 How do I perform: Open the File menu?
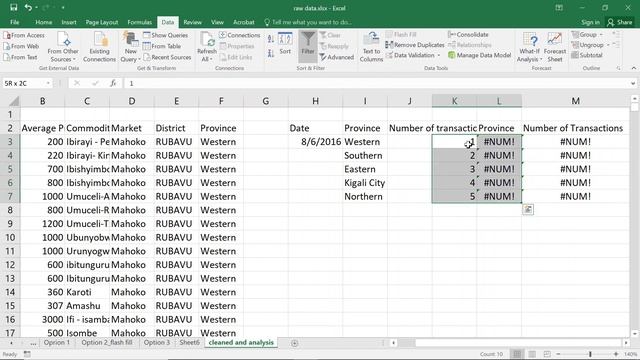coord(15,22)
